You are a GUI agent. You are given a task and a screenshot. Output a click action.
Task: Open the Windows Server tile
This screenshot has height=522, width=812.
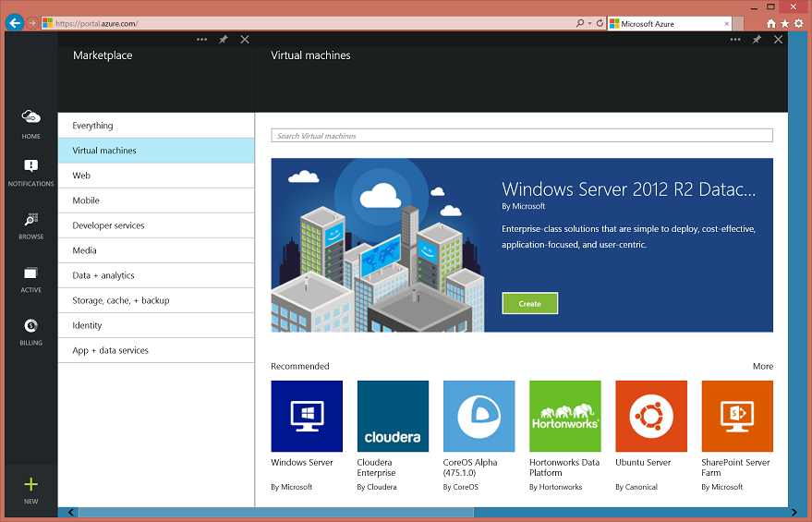[307, 417]
